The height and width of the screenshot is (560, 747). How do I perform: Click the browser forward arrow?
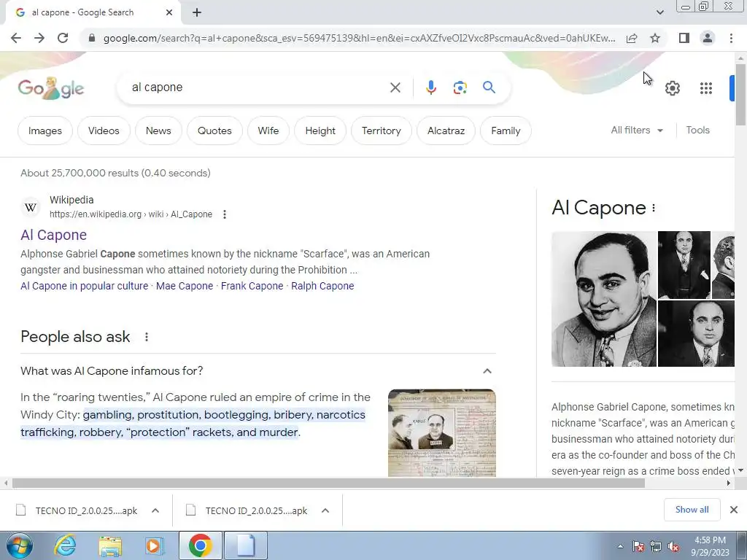point(39,38)
